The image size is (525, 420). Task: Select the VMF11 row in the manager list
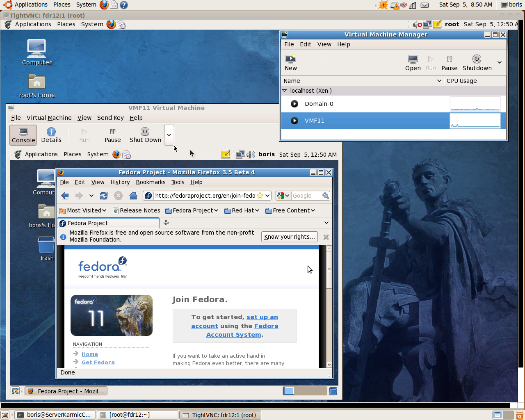[394, 121]
